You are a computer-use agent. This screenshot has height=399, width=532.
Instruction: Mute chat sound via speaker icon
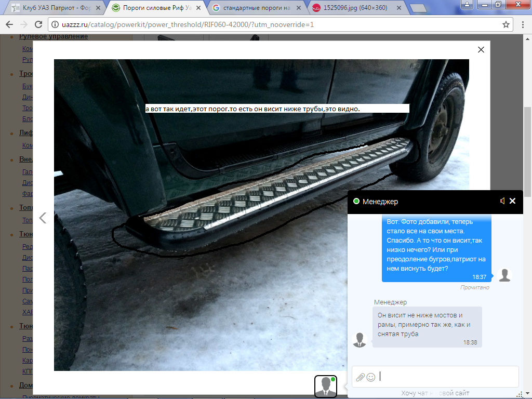(x=502, y=201)
